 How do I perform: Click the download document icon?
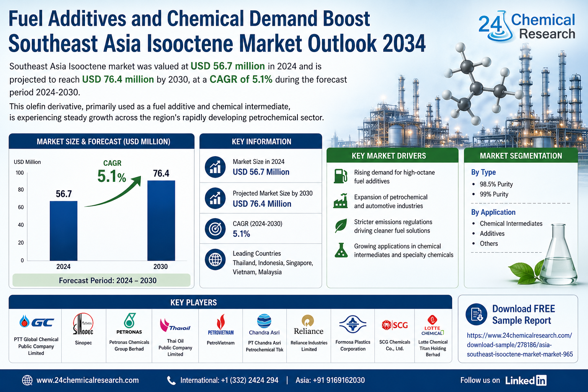(x=476, y=314)
